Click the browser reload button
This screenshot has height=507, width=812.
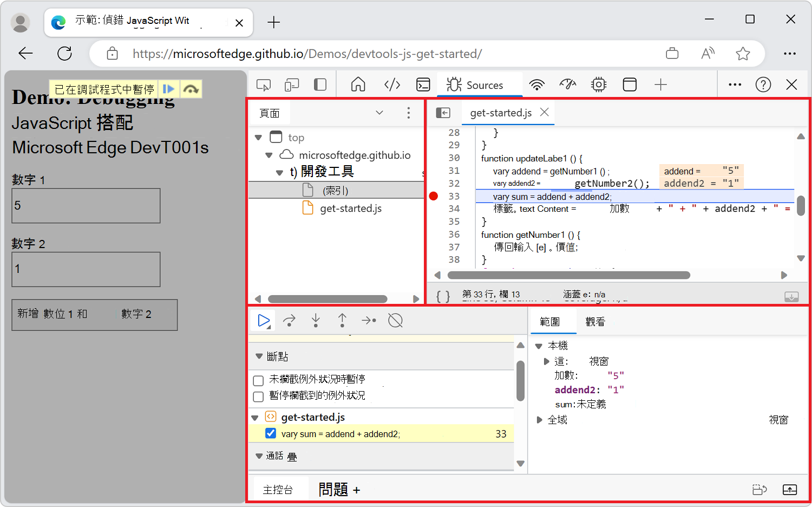click(x=64, y=53)
